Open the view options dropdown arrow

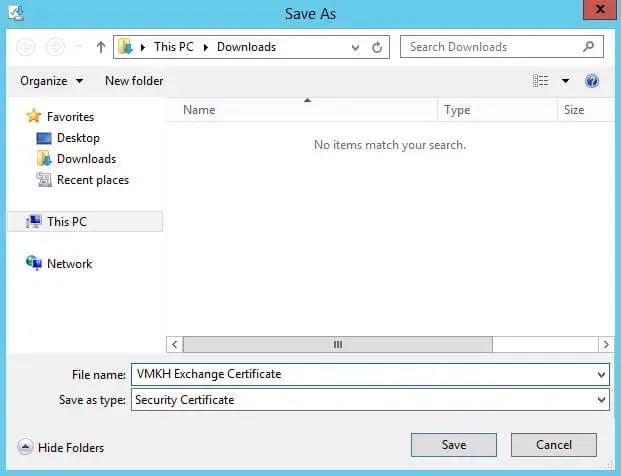[565, 81]
